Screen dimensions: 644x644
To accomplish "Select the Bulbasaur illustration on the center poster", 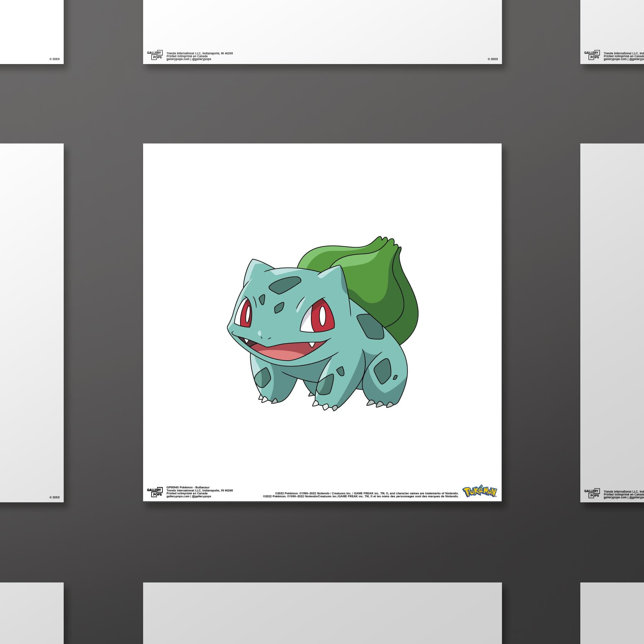I will coord(322,323).
